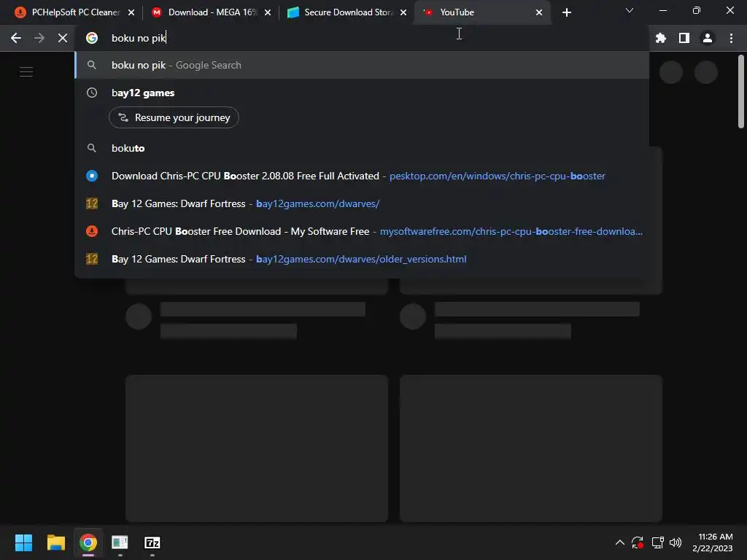Open Bay 12 Games dwarves/ suggestion

(362, 203)
